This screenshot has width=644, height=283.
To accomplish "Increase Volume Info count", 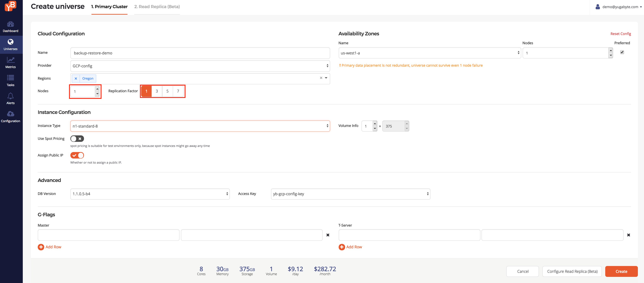I will coord(375,124).
